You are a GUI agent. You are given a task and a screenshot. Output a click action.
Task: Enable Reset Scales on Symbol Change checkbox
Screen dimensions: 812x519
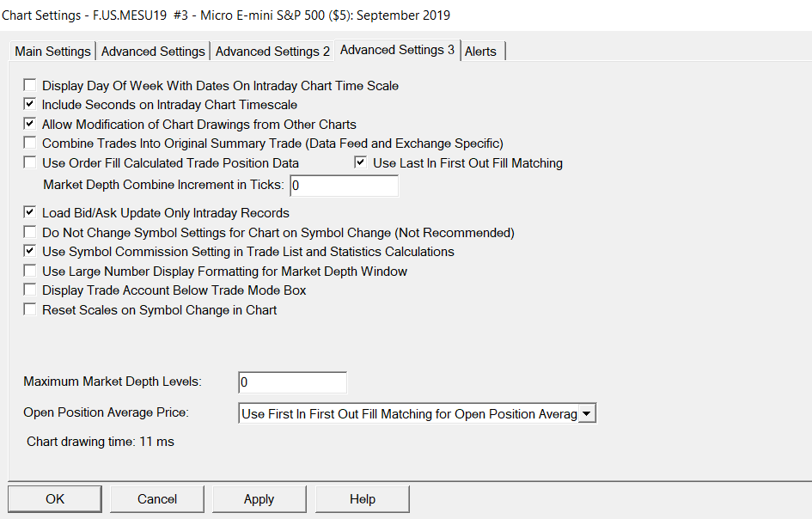[30, 309]
